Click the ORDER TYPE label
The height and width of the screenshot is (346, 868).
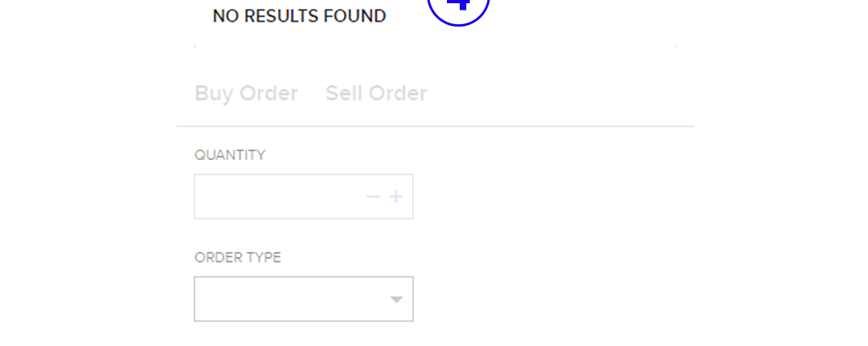(238, 257)
